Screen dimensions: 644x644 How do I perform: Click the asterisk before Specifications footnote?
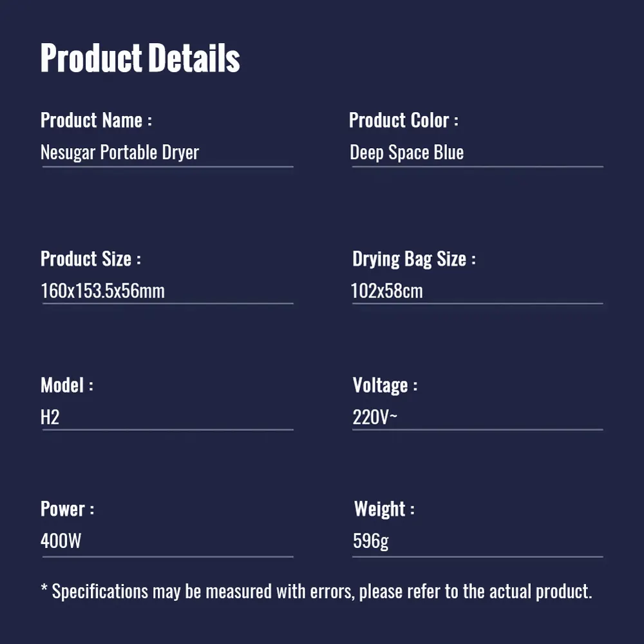tap(44, 588)
